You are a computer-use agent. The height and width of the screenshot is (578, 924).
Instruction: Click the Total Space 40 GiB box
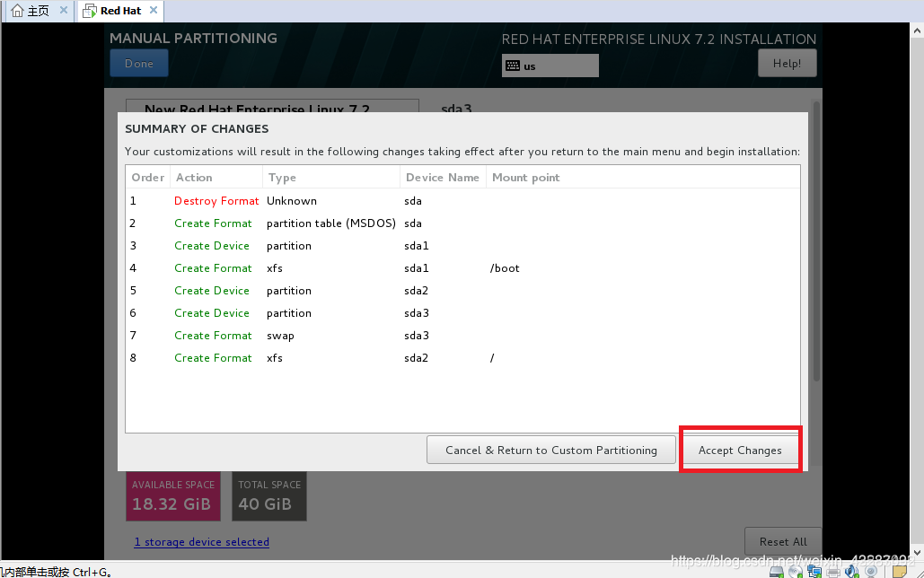coord(269,496)
